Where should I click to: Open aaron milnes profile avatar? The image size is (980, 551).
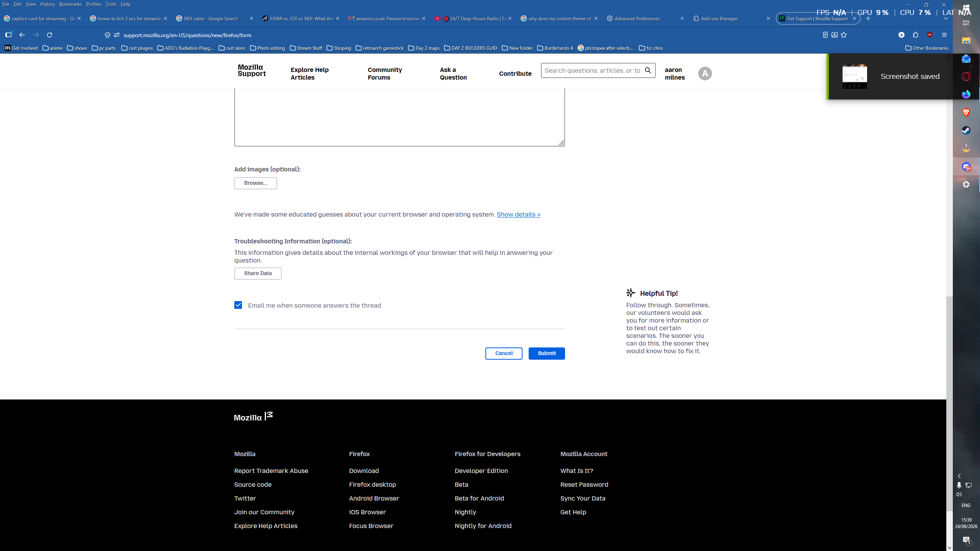point(705,73)
